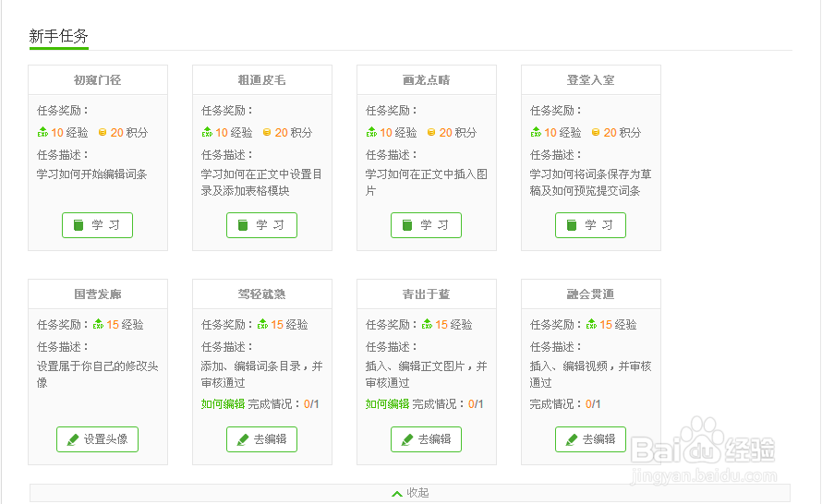Click 登堂入室 card title
Viewport: 822px width, 504px height.
[590, 80]
